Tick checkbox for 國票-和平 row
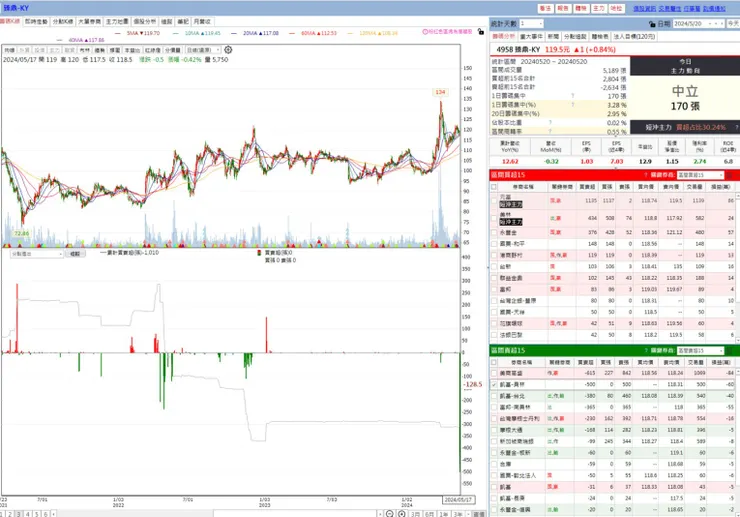This screenshot has height=517, width=740. click(x=494, y=244)
